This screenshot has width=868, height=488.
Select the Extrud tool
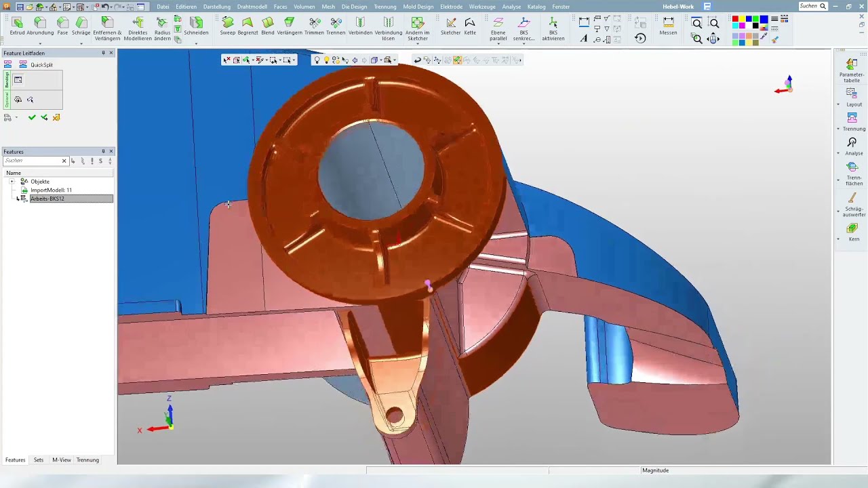17,26
